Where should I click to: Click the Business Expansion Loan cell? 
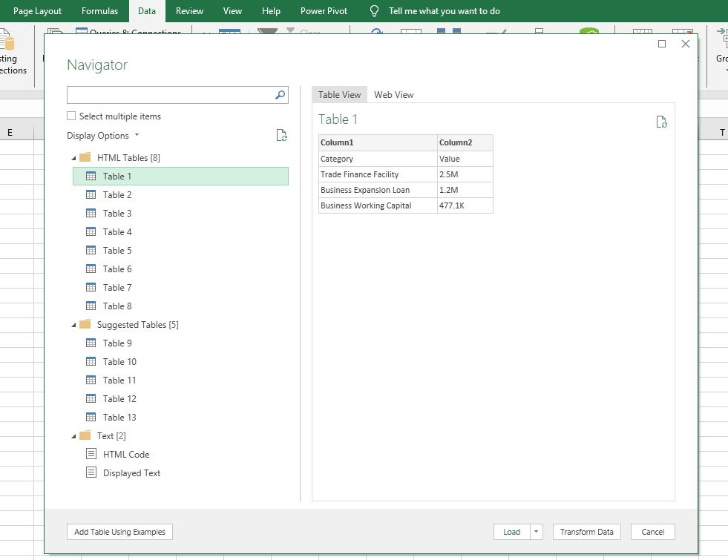click(378, 190)
